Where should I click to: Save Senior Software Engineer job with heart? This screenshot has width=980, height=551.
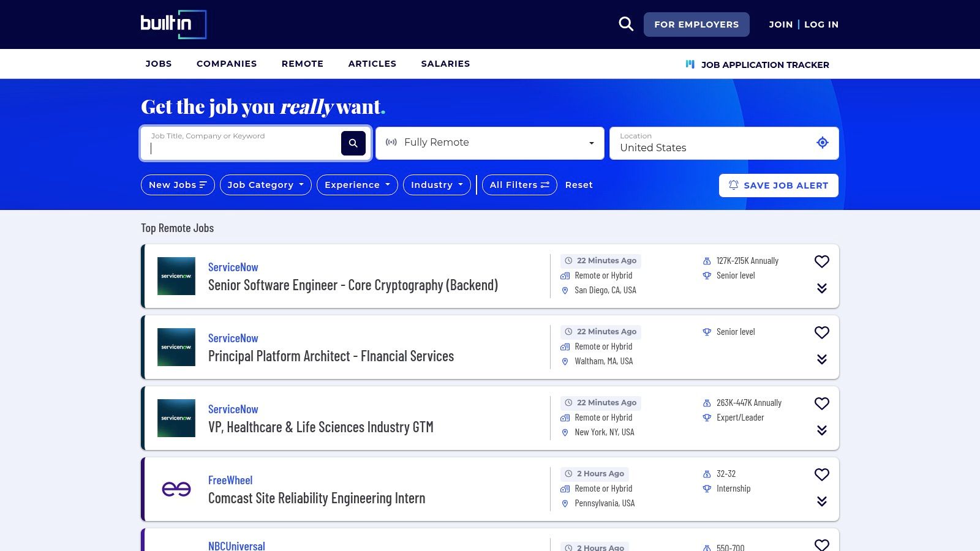pyautogui.click(x=822, y=261)
